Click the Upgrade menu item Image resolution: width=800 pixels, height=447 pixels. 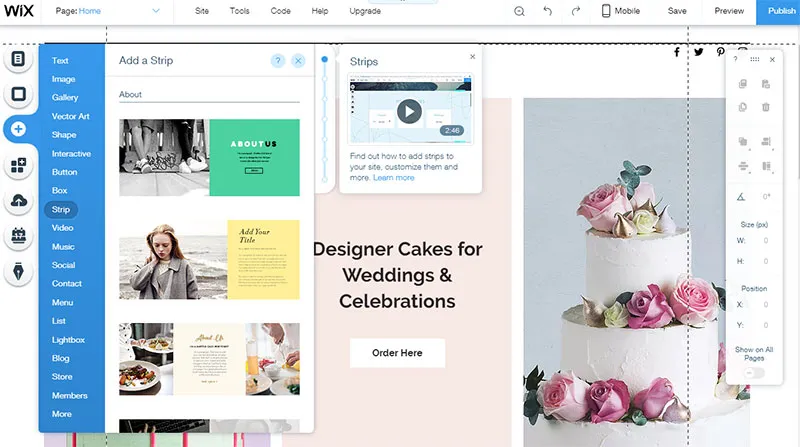tap(365, 11)
